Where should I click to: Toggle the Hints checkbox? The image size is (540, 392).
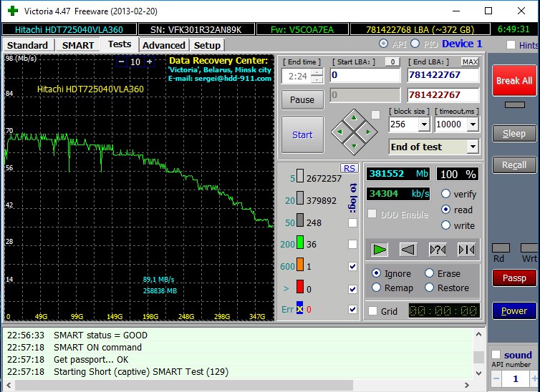(x=511, y=45)
